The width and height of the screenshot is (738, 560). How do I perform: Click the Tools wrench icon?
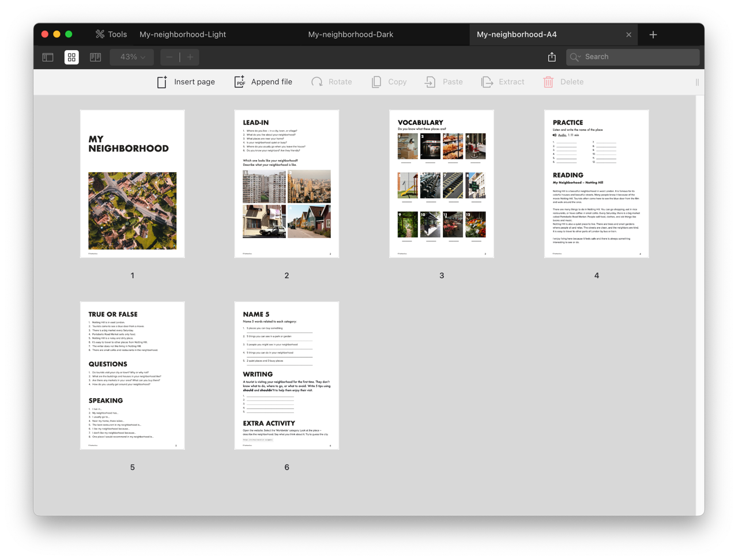pyautogui.click(x=99, y=34)
